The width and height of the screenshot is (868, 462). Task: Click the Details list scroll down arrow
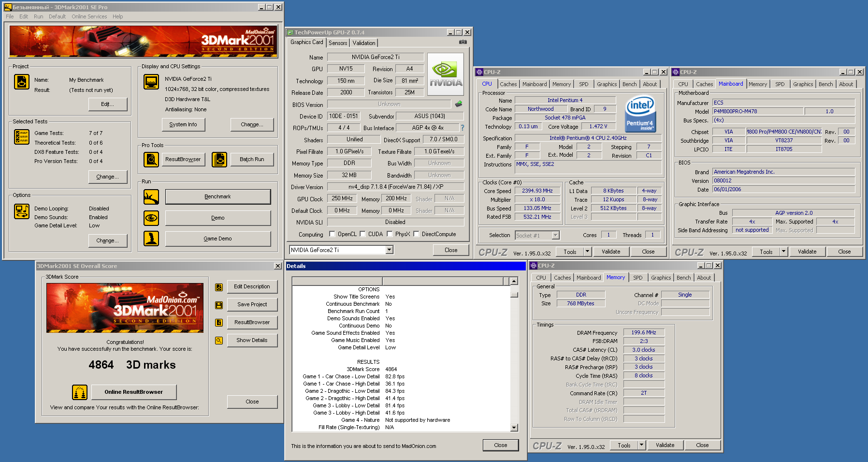pos(514,428)
